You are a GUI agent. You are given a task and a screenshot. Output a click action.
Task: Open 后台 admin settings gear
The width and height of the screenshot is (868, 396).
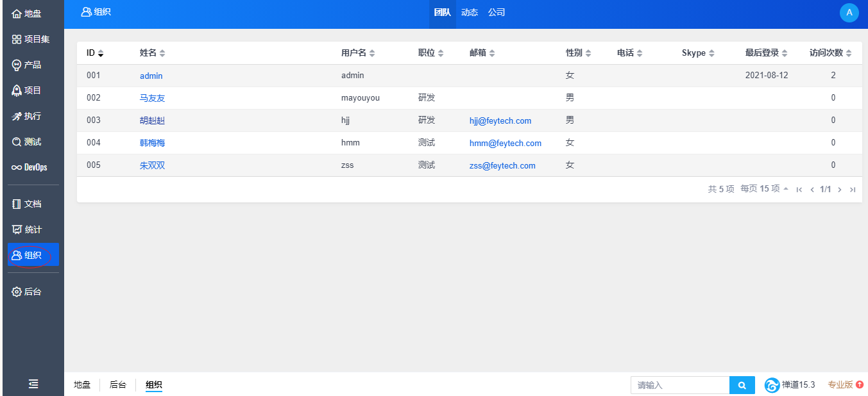click(27, 292)
